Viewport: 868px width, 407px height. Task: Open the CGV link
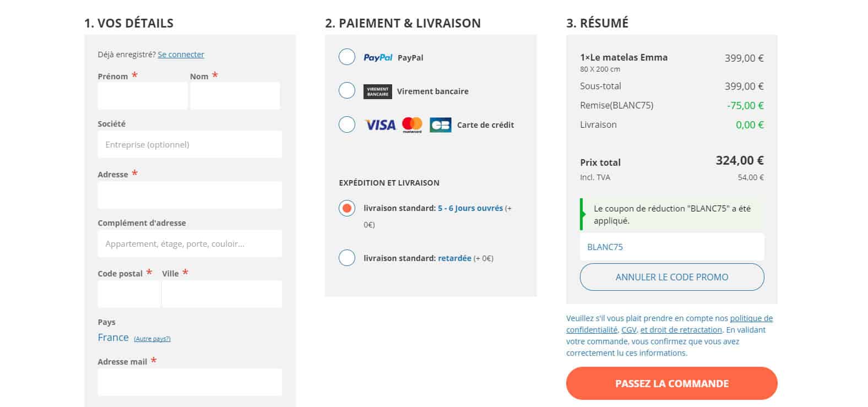628,330
